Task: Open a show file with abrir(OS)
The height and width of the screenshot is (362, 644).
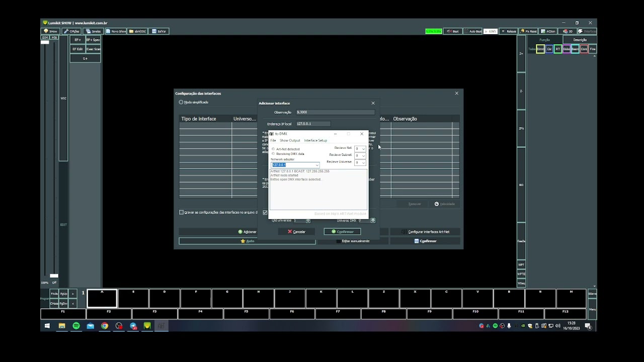Action: click(137, 31)
